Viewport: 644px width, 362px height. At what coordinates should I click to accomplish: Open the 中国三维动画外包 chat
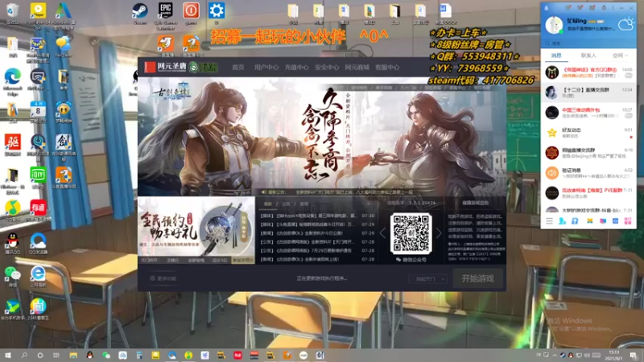pos(588,113)
